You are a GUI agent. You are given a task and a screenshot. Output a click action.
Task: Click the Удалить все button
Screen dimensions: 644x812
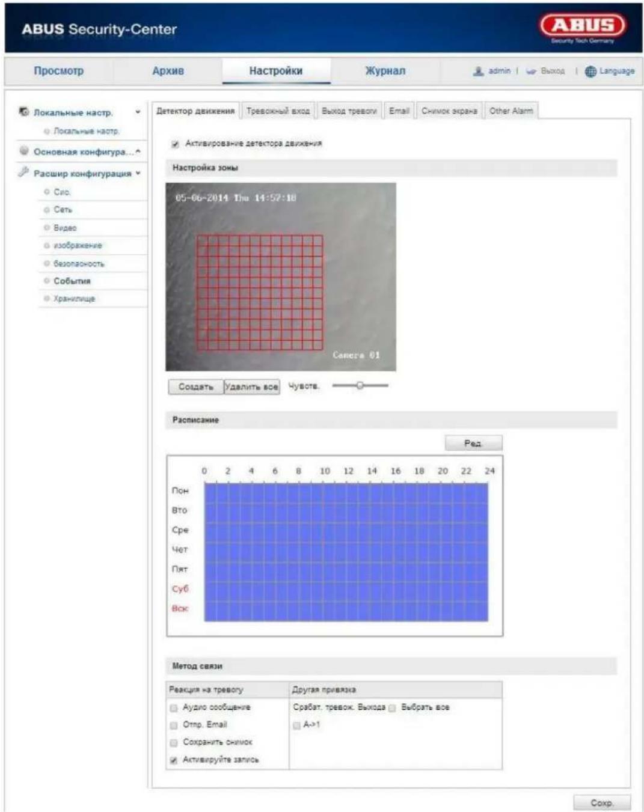(251, 386)
